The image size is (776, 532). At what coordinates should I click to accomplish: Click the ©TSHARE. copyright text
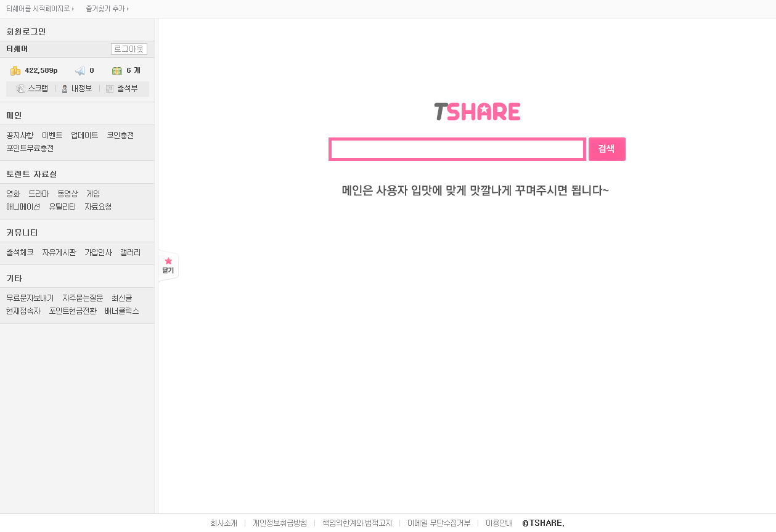544,523
